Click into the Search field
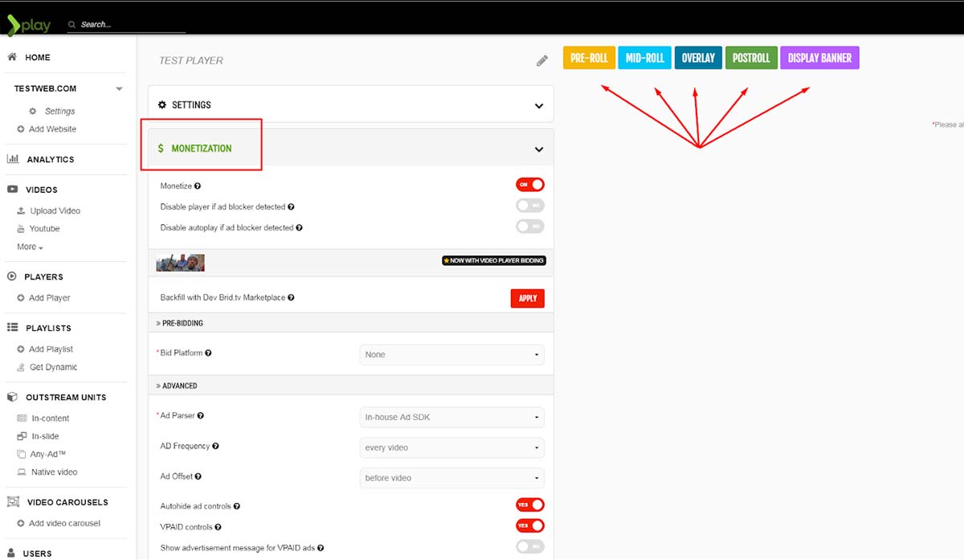This screenshot has height=560, width=964. point(129,25)
